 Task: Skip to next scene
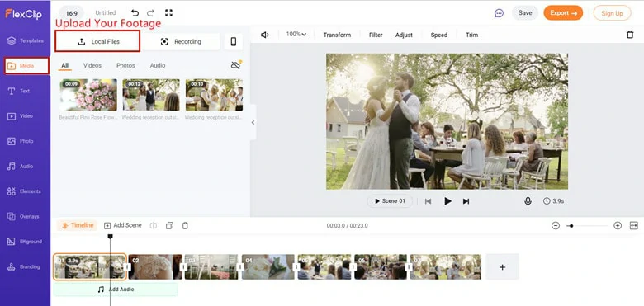click(x=466, y=201)
